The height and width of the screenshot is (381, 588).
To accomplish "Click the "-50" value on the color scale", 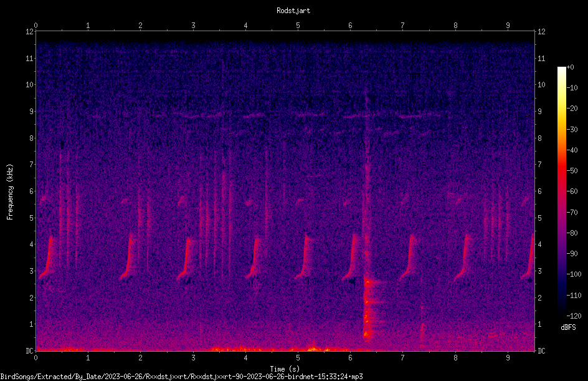I will click(x=572, y=171).
